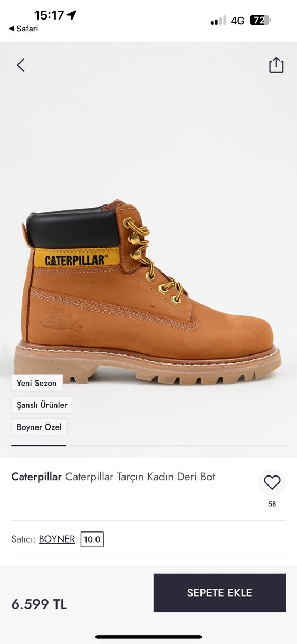Go back using the left chevron arrow
Viewport: 297px width, 644px height.
coord(21,66)
